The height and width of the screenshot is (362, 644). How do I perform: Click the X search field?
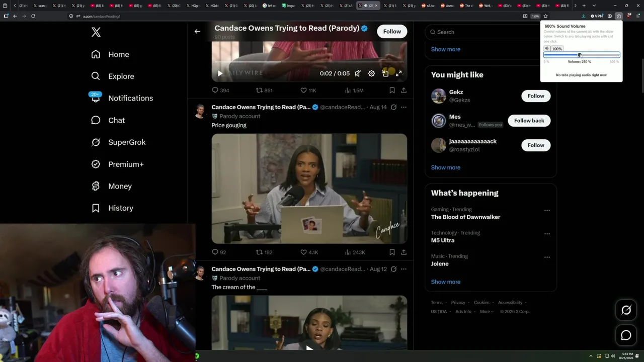[x=491, y=32]
